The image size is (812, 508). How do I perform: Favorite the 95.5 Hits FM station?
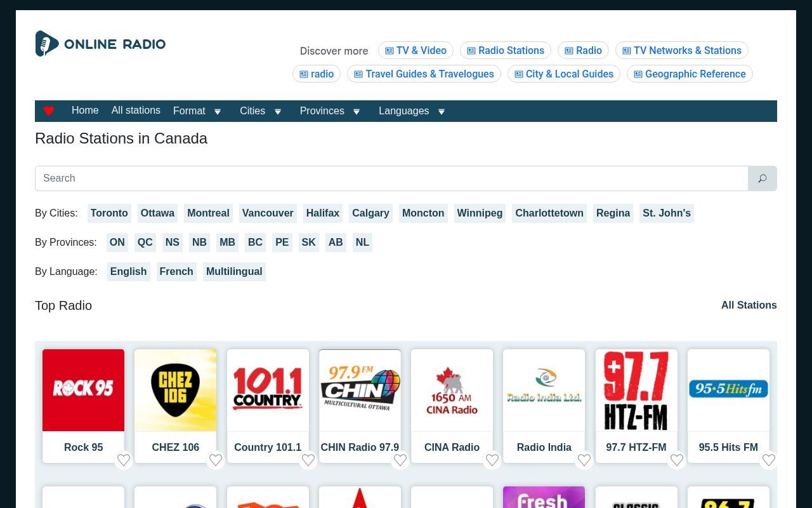(x=769, y=460)
